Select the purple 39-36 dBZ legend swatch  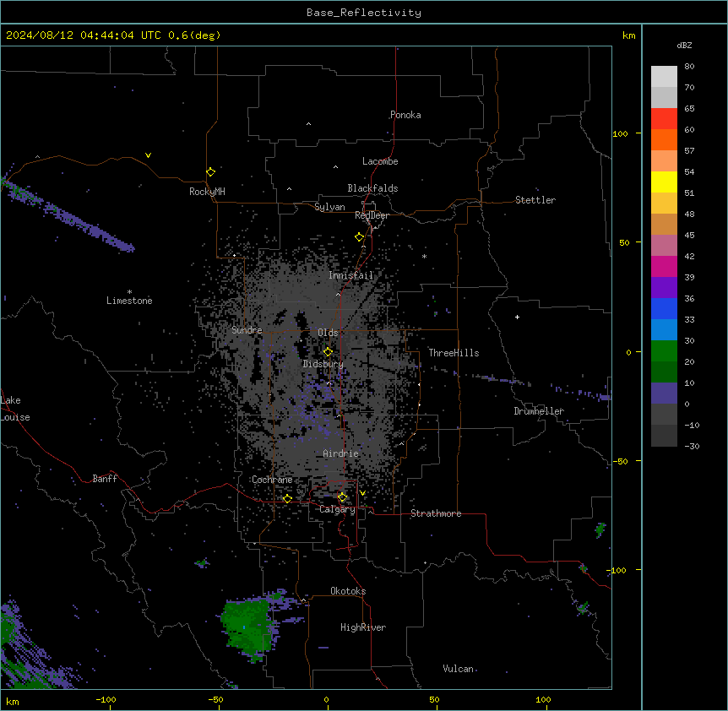pos(664,287)
